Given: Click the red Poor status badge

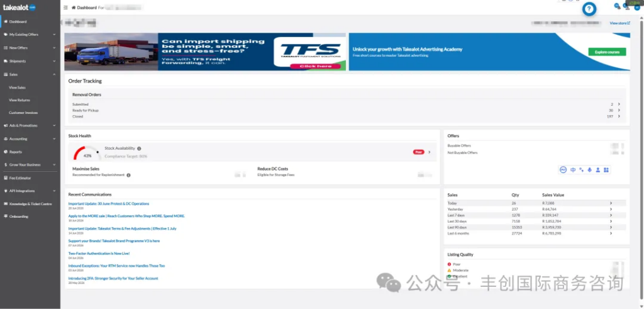Looking at the screenshot, I should (418, 152).
